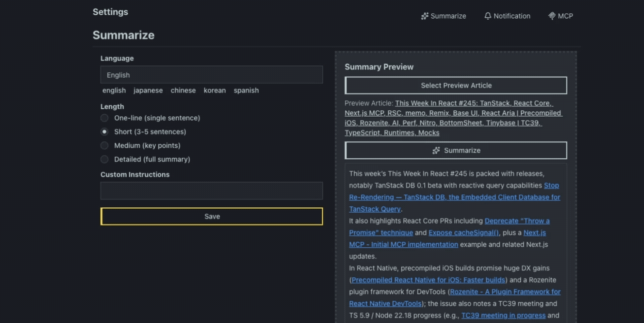Click the sparkle icon beside Summarize tab

coord(424,16)
